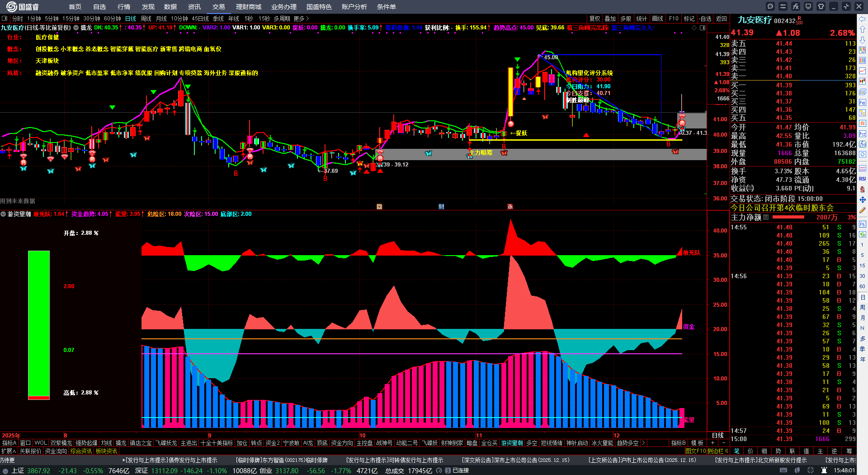
Task: Toggle the 叠加 overlay option
Action: click(610, 19)
